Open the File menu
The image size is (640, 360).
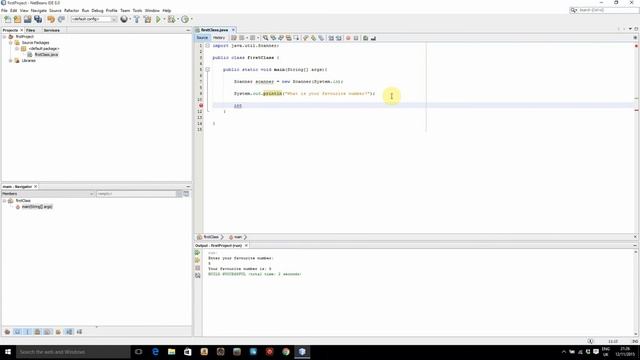4,11
